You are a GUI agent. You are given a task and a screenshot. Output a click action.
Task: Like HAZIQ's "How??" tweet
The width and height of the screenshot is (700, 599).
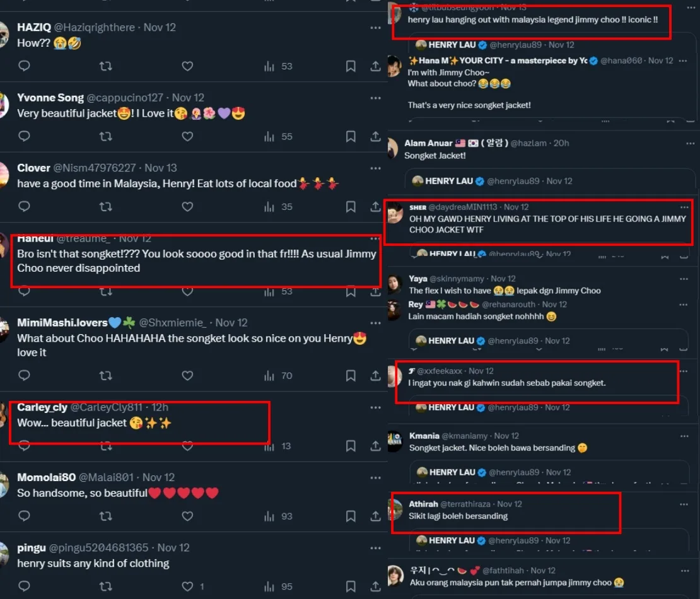coord(187,66)
